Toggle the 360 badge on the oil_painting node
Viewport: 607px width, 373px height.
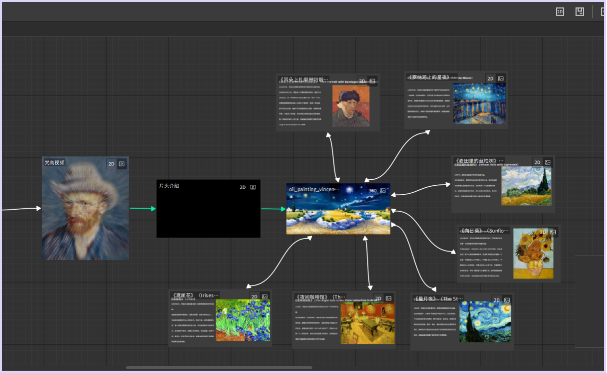point(372,190)
